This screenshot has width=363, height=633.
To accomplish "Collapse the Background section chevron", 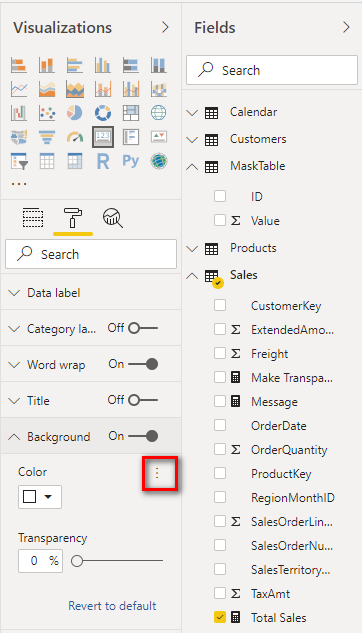I will click(14, 436).
